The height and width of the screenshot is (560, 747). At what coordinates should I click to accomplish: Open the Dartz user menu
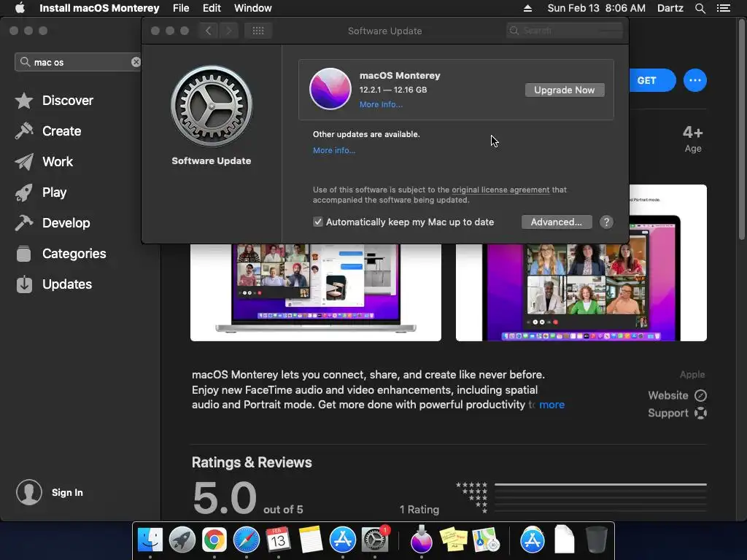[670, 8]
